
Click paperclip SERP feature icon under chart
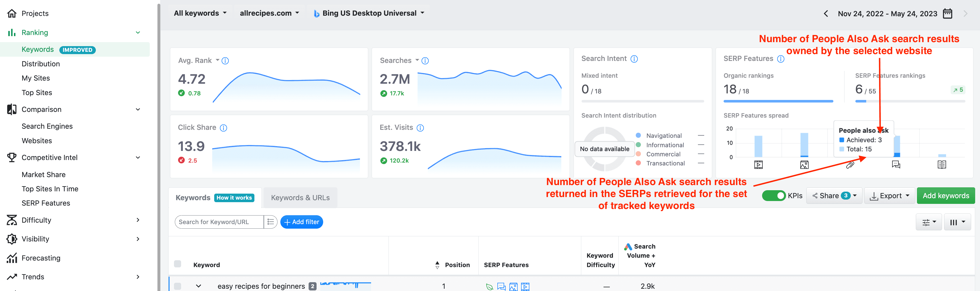[850, 165]
